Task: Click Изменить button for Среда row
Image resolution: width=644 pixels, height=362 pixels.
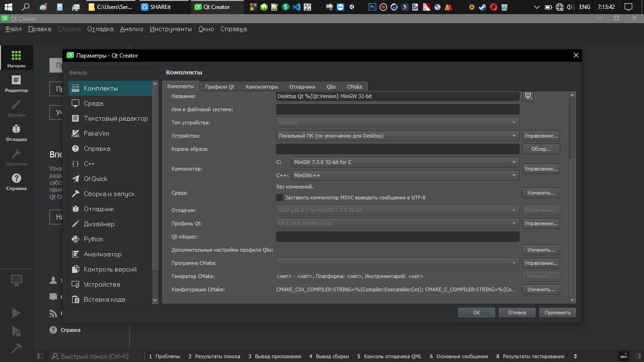Action: pyautogui.click(x=541, y=193)
